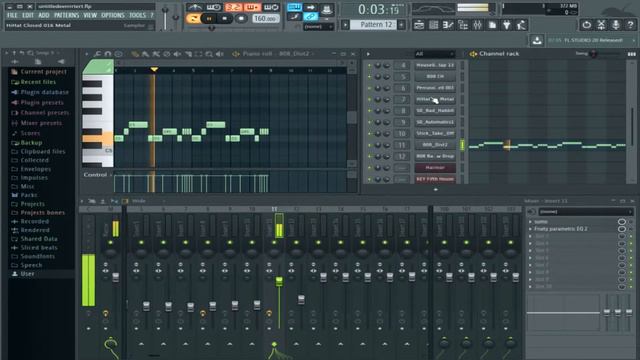Open mixer Wide layout dropdown
The image size is (640, 360).
[148, 201]
